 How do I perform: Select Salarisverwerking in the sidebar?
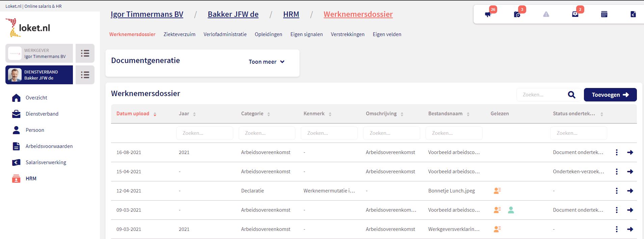pyautogui.click(x=46, y=162)
